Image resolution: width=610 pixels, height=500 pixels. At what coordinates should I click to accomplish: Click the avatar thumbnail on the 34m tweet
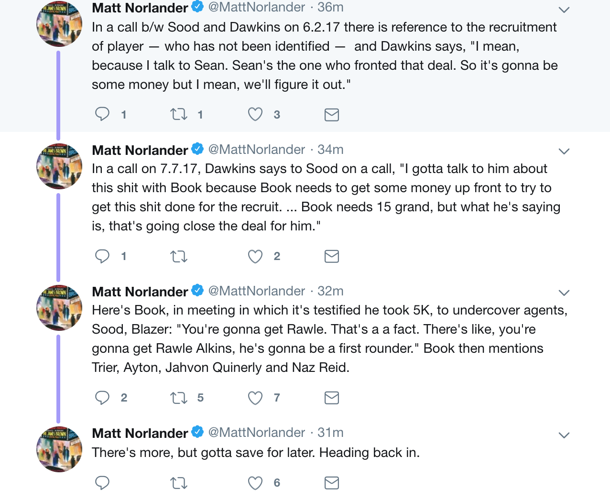click(x=59, y=166)
